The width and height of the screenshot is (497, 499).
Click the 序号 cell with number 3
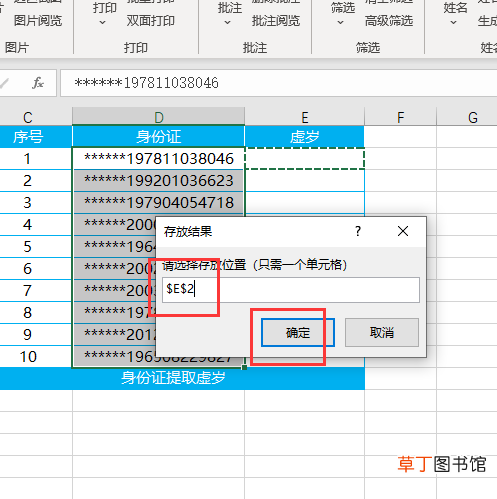point(36,203)
